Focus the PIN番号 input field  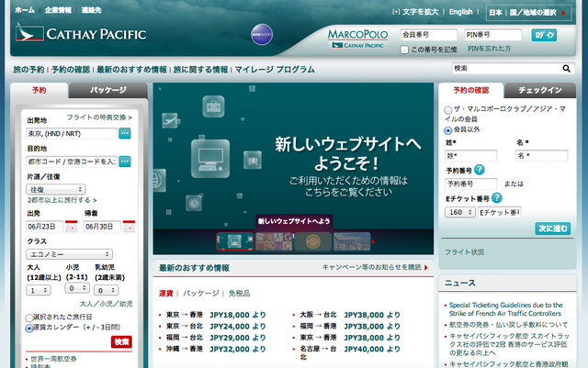[492, 35]
